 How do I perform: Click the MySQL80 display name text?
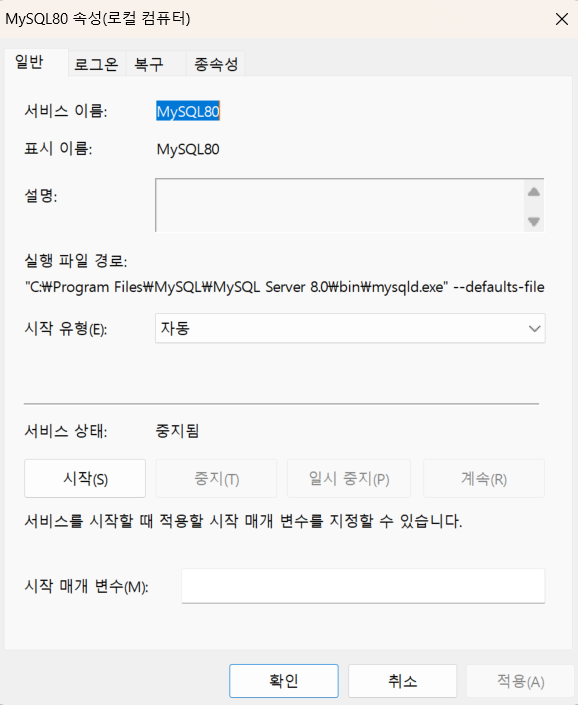tap(188, 149)
